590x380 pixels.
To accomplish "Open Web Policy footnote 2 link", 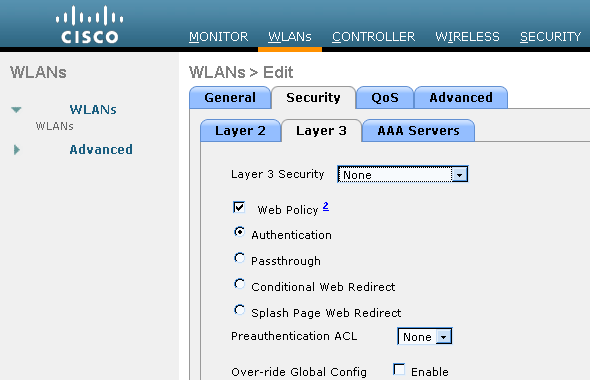I will click(326, 206).
